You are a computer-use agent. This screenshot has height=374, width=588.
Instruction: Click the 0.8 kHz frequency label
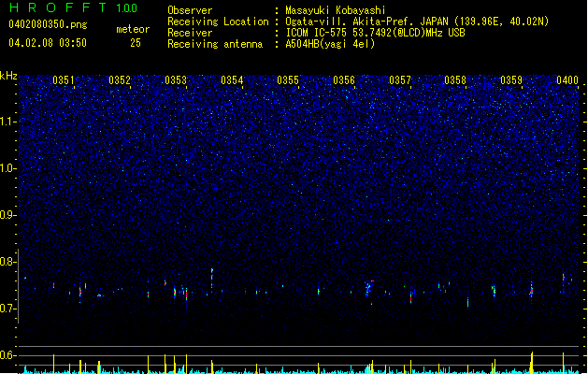pyautogui.click(x=8, y=262)
